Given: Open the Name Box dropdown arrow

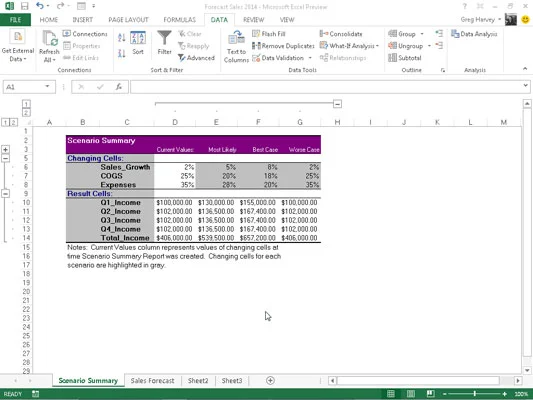Looking at the screenshot, I should coord(47,87).
